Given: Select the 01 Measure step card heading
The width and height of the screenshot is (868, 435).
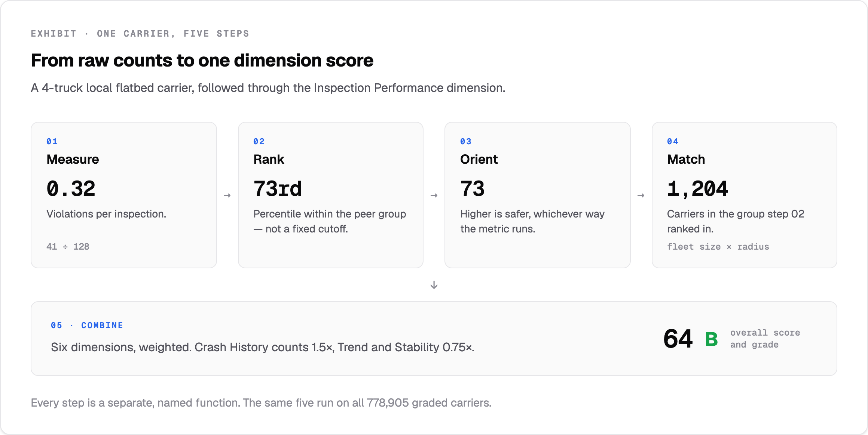Looking at the screenshot, I should click(x=73, y=159).
